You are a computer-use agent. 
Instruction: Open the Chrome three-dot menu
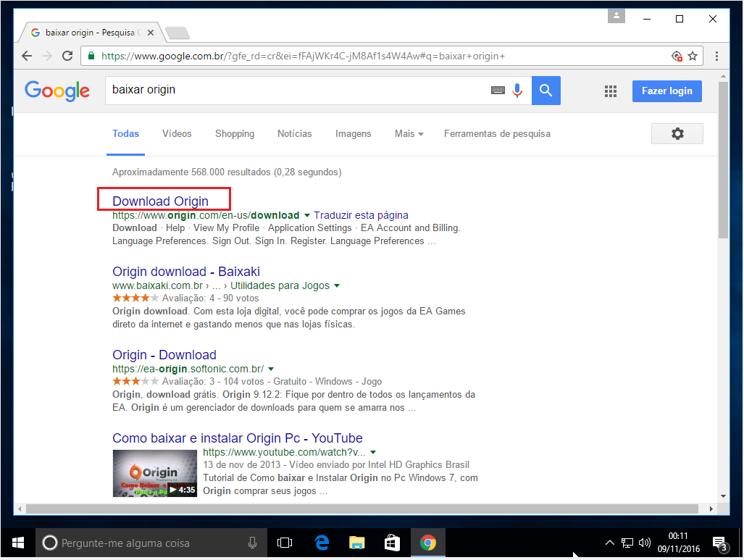716,56
